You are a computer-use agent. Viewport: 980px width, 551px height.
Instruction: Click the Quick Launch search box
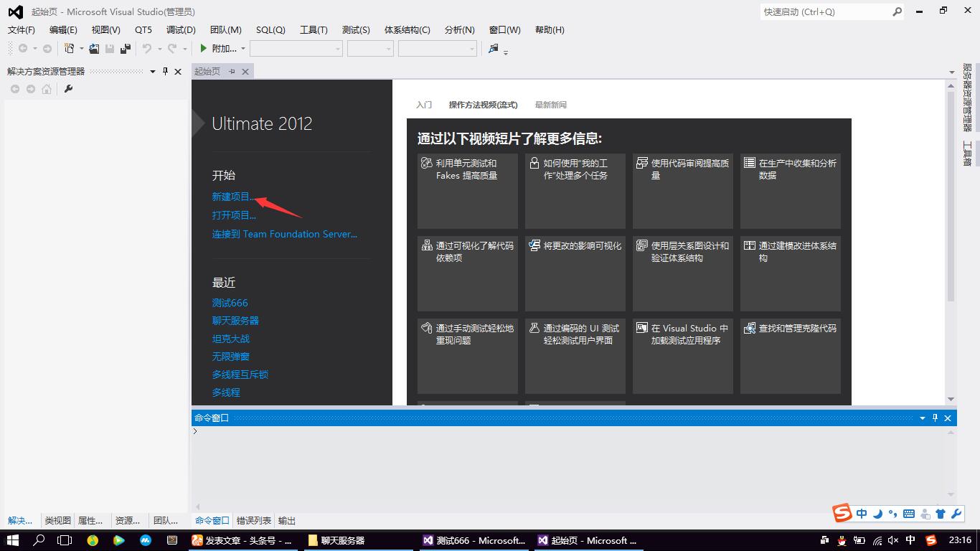[x=825, y=12]
